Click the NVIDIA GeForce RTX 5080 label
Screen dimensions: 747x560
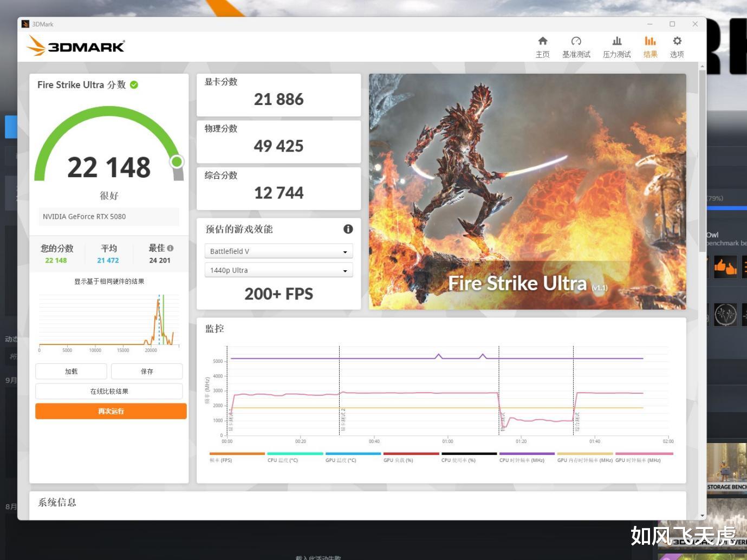pos(85,217)
